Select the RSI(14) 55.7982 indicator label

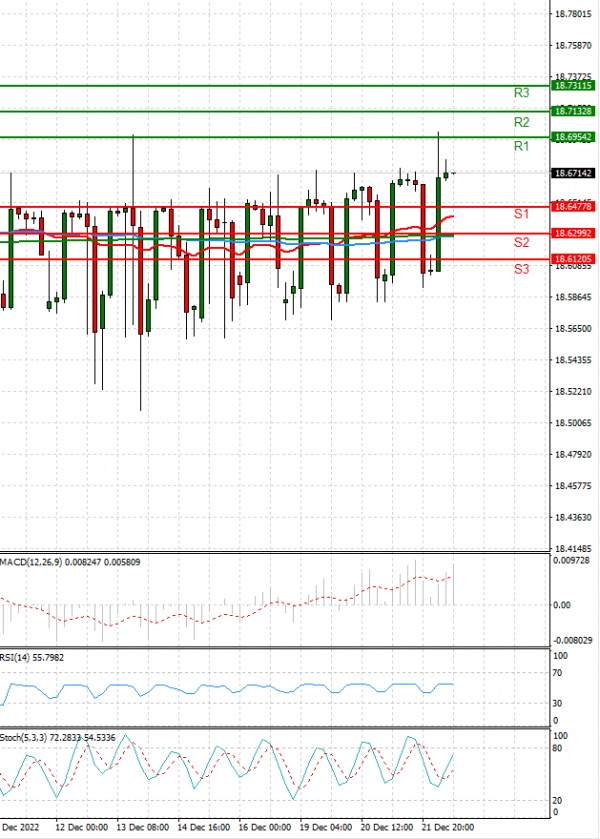(32, 658)
